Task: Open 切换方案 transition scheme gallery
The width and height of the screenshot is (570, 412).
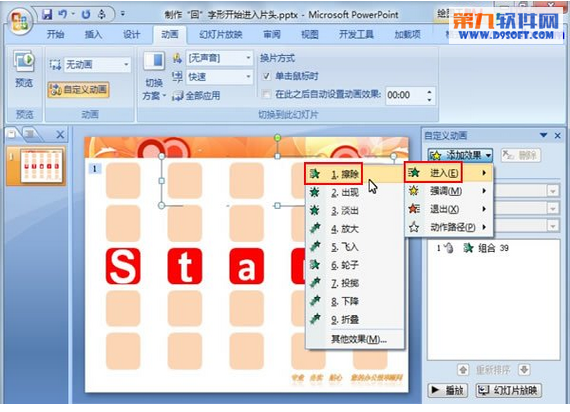Action: point(154,76)
